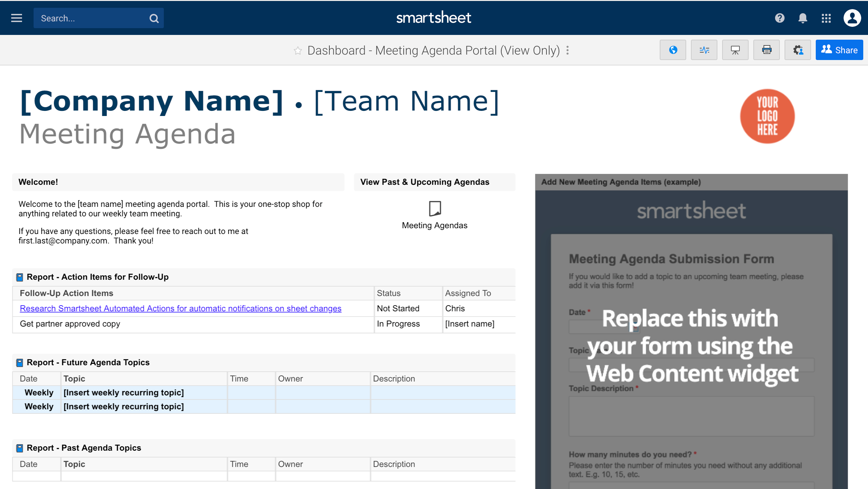
Task: Open the hamburger navigation menu
Action: [16, 18]
